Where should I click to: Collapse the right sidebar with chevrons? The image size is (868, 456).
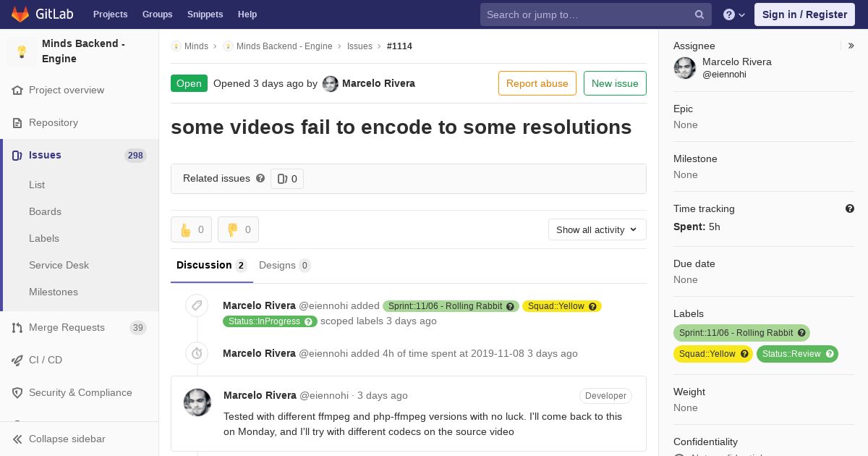tap(851, 46)
